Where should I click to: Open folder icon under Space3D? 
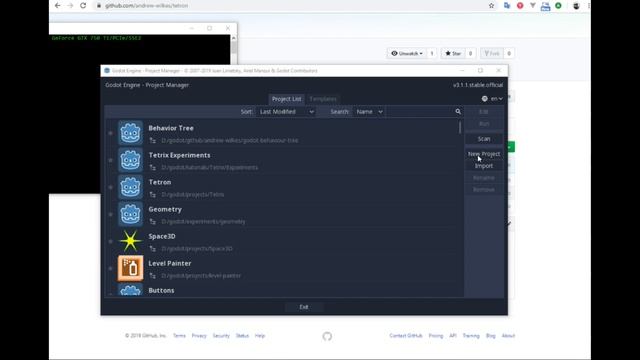pos(153,249)
